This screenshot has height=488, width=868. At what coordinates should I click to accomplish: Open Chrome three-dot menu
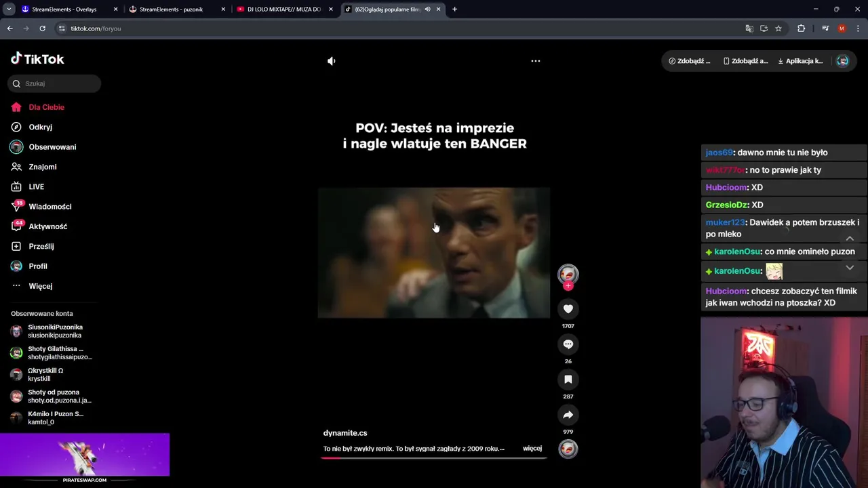858,28
